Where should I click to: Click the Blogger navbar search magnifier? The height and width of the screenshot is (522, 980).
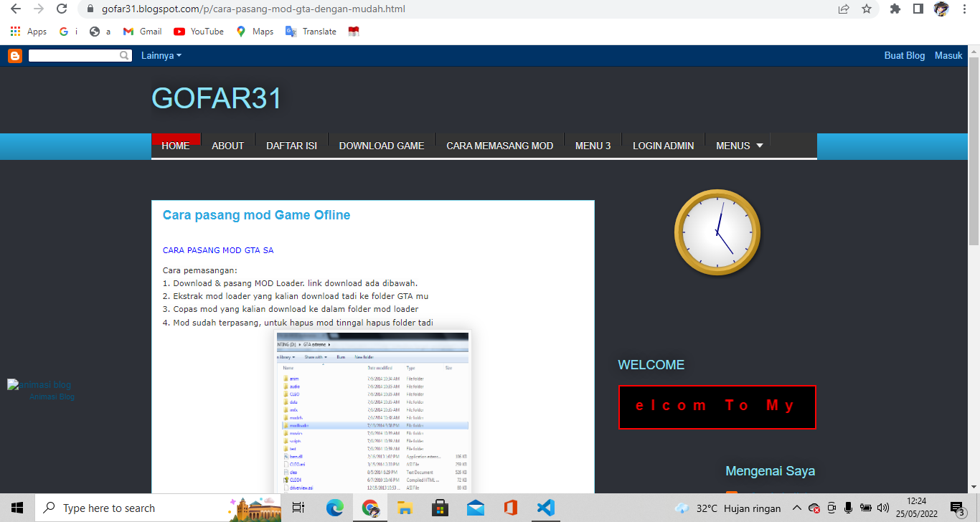tap(125, 55)
